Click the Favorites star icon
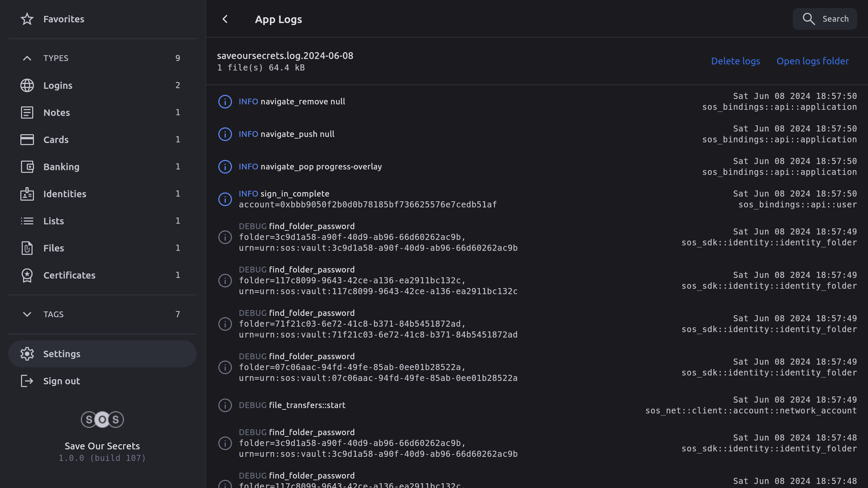 tap(27, 19)
